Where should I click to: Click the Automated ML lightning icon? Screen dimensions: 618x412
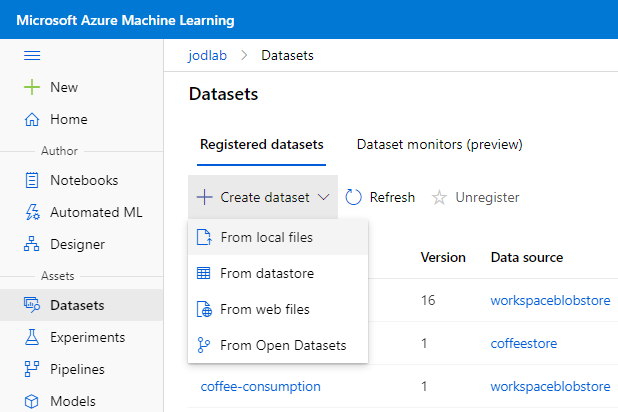pos(32,213)
